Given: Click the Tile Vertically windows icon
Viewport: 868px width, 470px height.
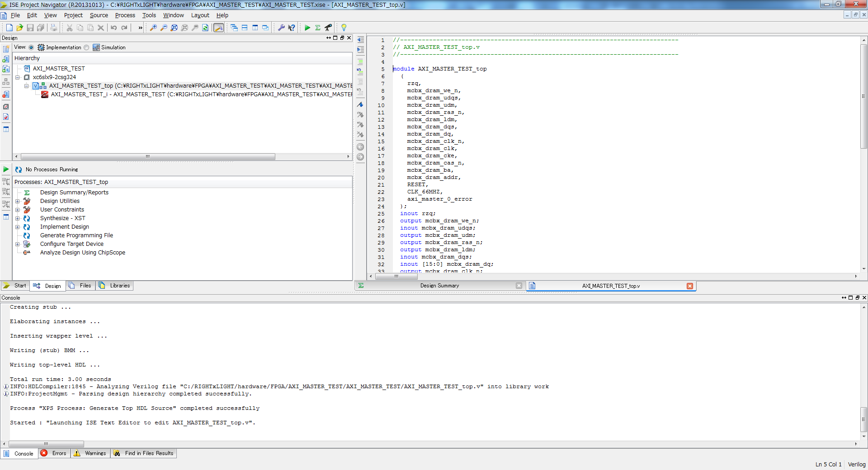Looking at the screenshot, I should click(255, 28).
